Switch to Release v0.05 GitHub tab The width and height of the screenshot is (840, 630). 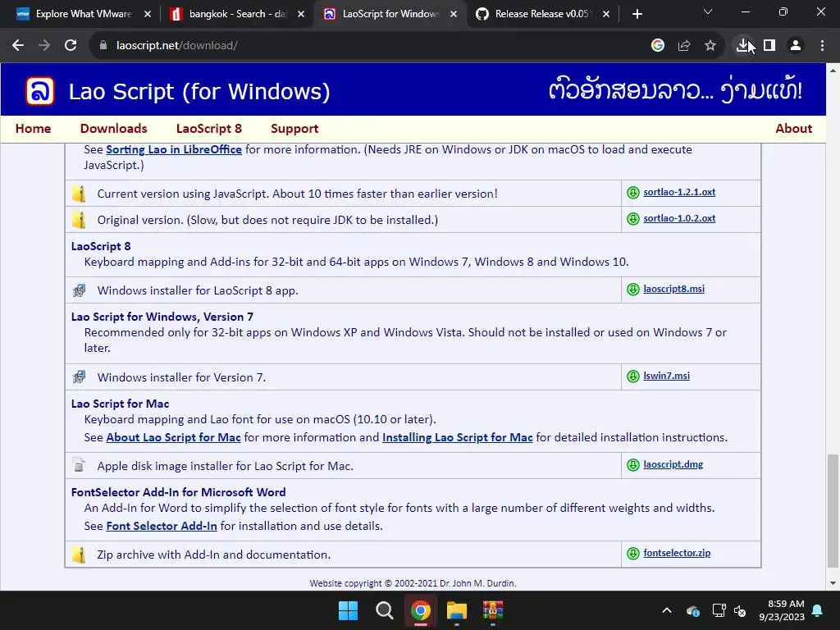tap(541, 14)
